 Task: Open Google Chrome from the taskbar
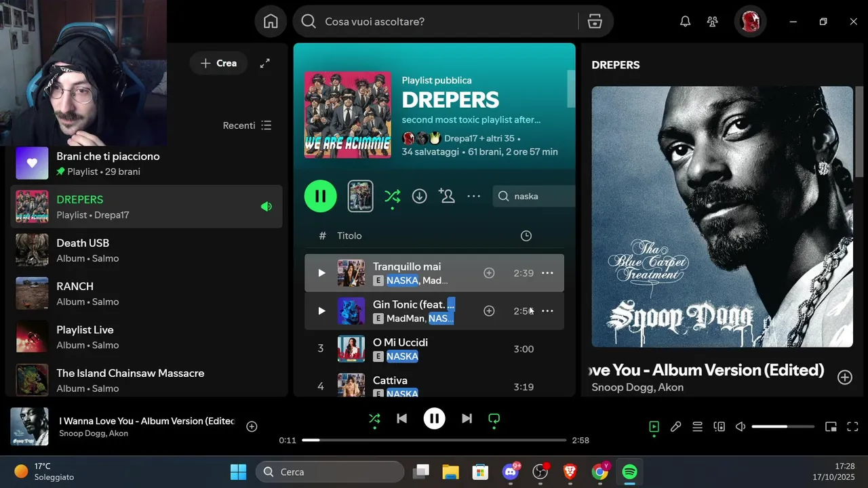click(x=600, y=472)
